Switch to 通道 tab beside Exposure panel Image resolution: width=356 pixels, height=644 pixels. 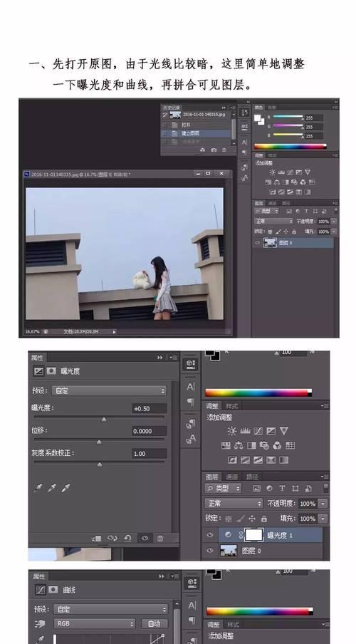pyautogui.click(x=232, y=477)
